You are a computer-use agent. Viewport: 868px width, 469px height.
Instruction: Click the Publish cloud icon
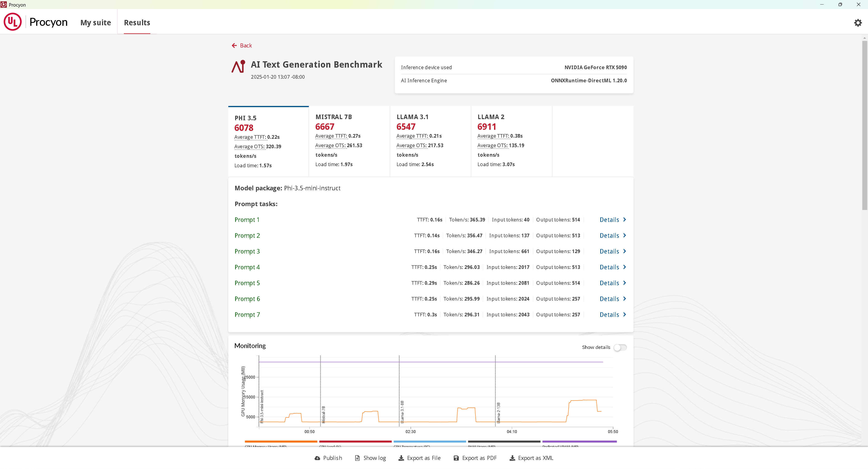click(317, 458)
